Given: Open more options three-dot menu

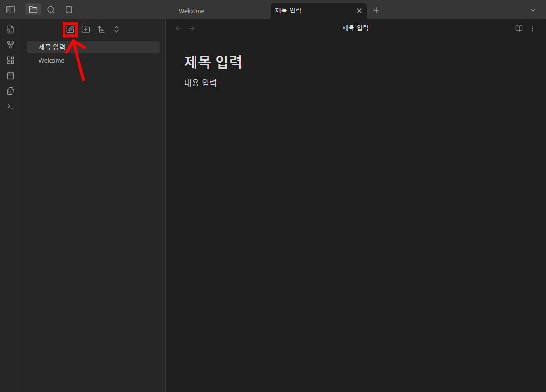Looking at the screenshot, I should tap(533, 28).
